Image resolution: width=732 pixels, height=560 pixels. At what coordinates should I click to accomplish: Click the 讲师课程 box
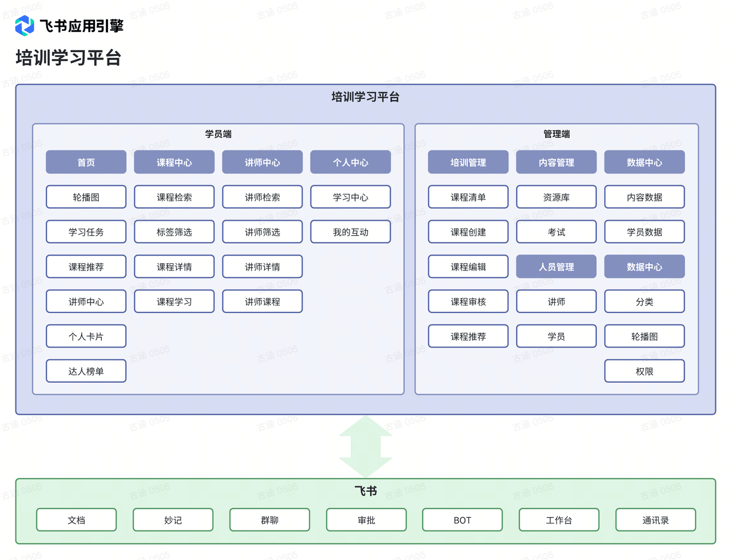(262, 301)
